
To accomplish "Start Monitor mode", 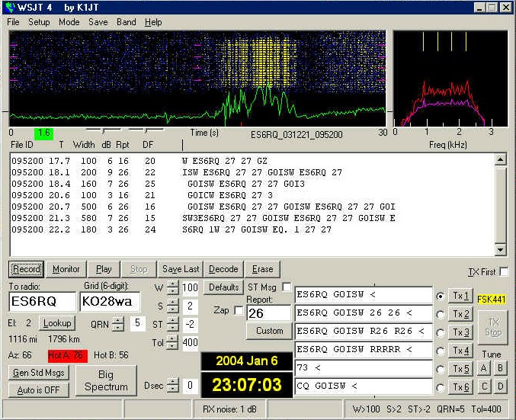I will click(66, 269).
